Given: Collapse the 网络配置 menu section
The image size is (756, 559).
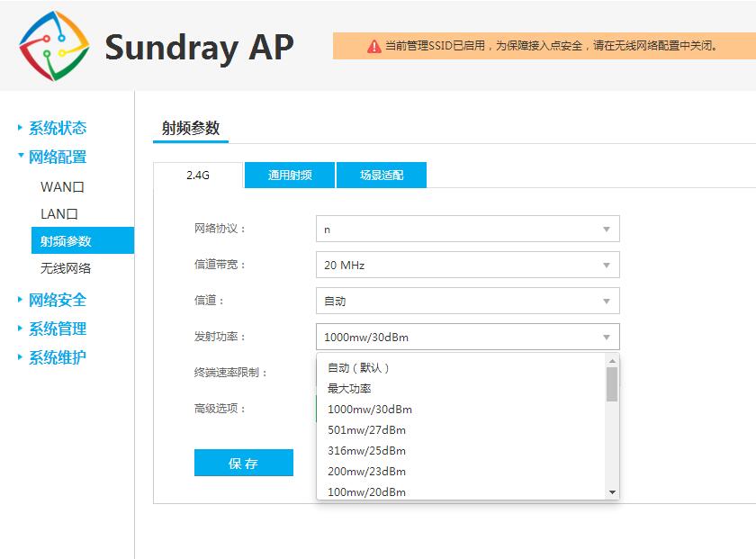Looking at the screenshot, I should [57, 157].
